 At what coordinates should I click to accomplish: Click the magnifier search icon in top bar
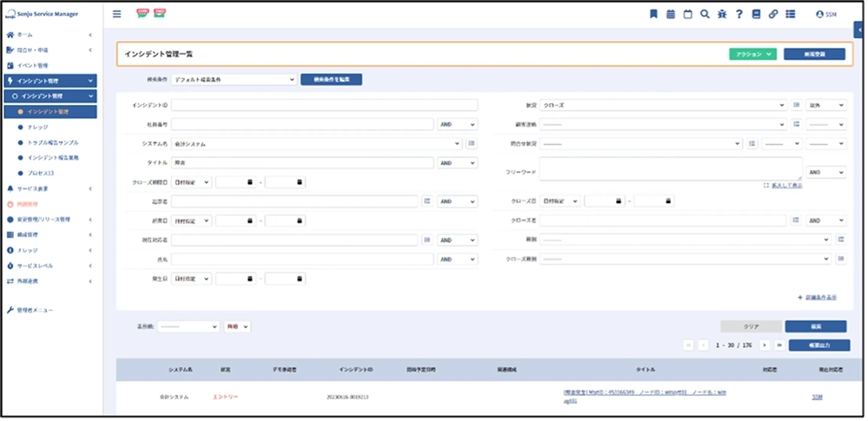point(705,15)
